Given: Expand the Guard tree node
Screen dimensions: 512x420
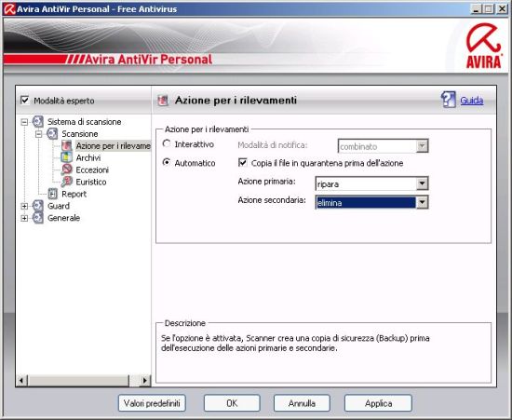Looking at the screenshot, I should pos(24,206).
